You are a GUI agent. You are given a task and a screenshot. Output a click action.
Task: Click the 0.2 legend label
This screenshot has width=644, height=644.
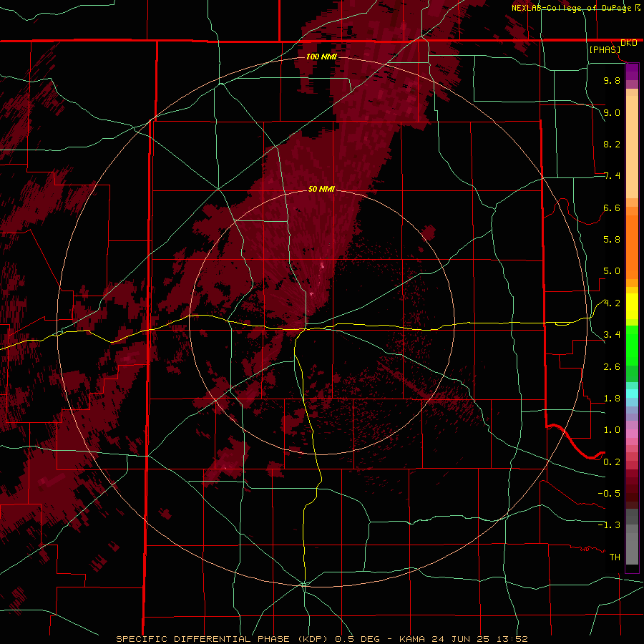point(612,462)
